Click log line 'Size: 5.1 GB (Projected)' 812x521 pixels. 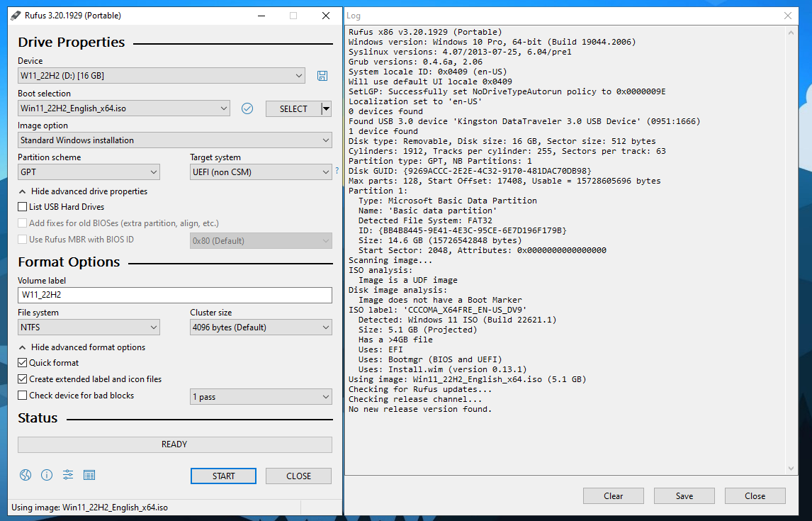(417, 330)
